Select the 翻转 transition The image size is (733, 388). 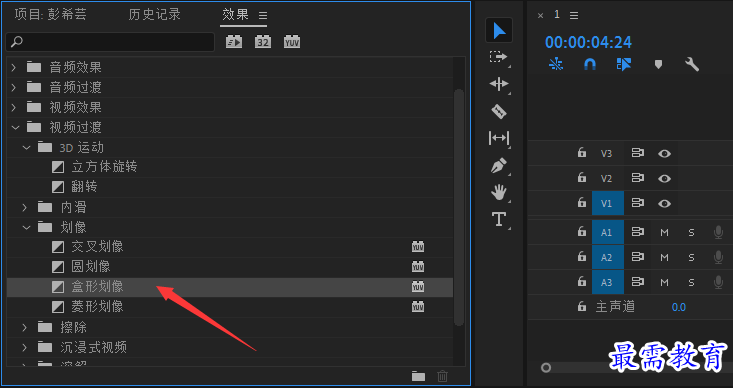click(x=84, y=187)
